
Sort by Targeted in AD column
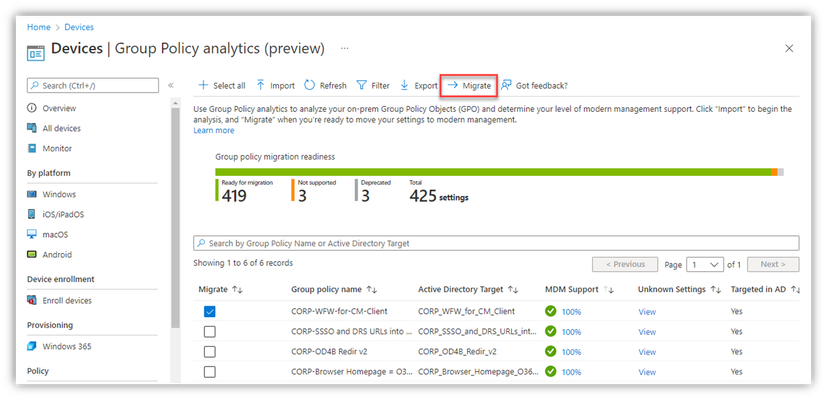coord(796,290)
